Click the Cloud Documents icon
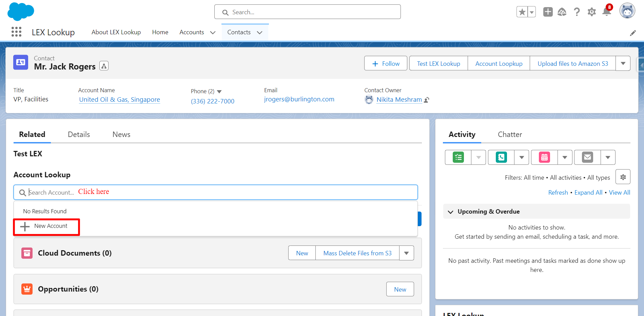The width and height of the screenshot is (644, 316). click(27, 253)
